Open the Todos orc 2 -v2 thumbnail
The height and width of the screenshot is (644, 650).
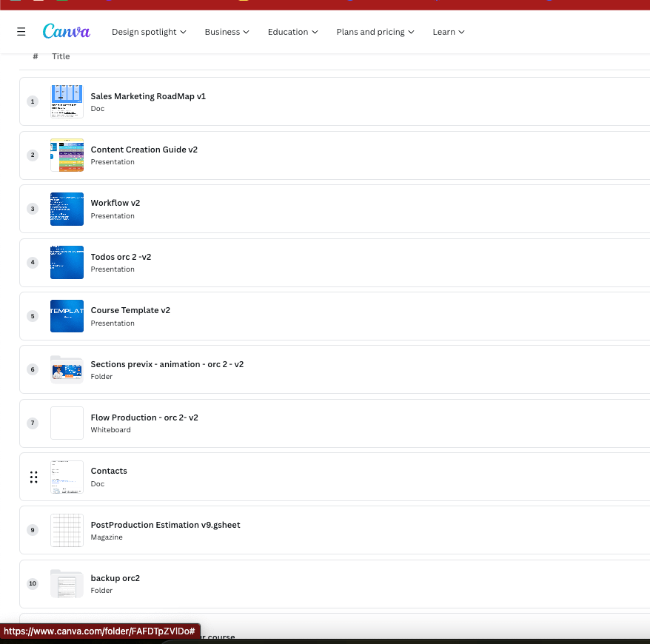(x=67, y=262)
